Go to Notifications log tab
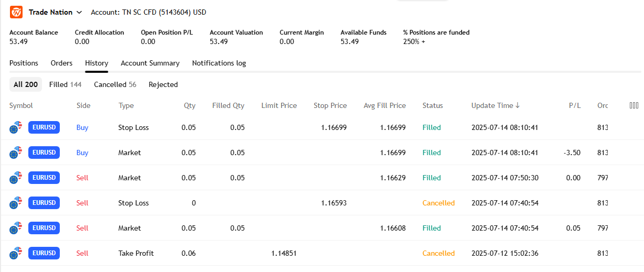The height and width of the screenshot is (272, 644). pos(219,63)
